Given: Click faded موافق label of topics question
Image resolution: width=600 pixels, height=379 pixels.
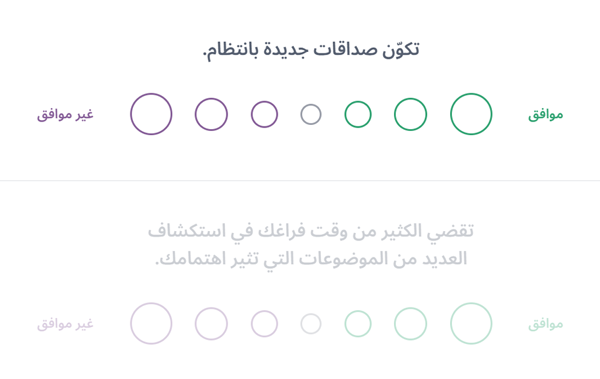Looking at the screenshot, I should (546, 324).
